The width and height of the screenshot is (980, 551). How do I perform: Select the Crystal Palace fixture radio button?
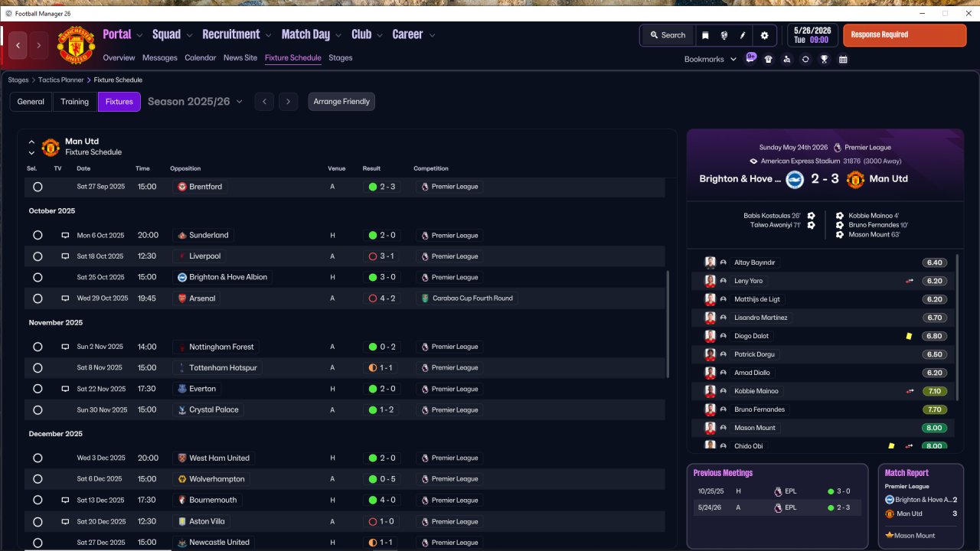[38, 410]
